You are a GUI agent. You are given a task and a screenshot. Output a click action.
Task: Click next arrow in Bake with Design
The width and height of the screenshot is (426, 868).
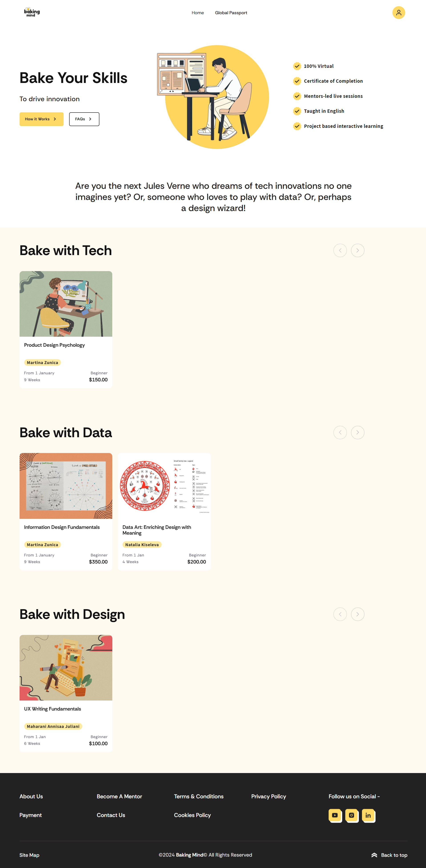point(357,614)
